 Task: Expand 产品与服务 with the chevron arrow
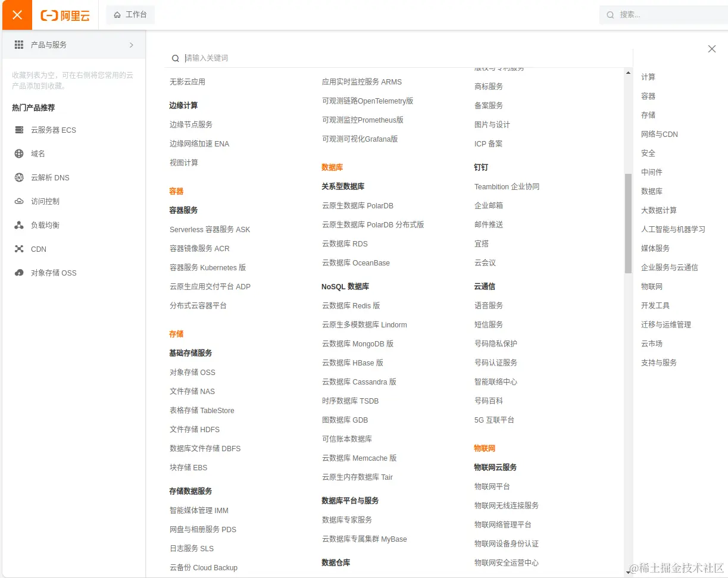pos(132,45)
